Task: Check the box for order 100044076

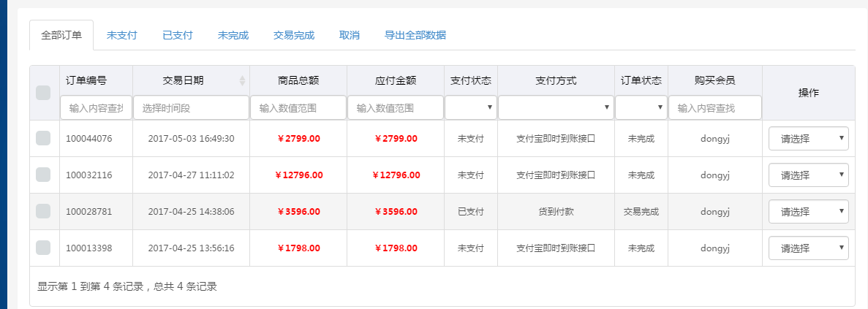Action: click(43, 138)
